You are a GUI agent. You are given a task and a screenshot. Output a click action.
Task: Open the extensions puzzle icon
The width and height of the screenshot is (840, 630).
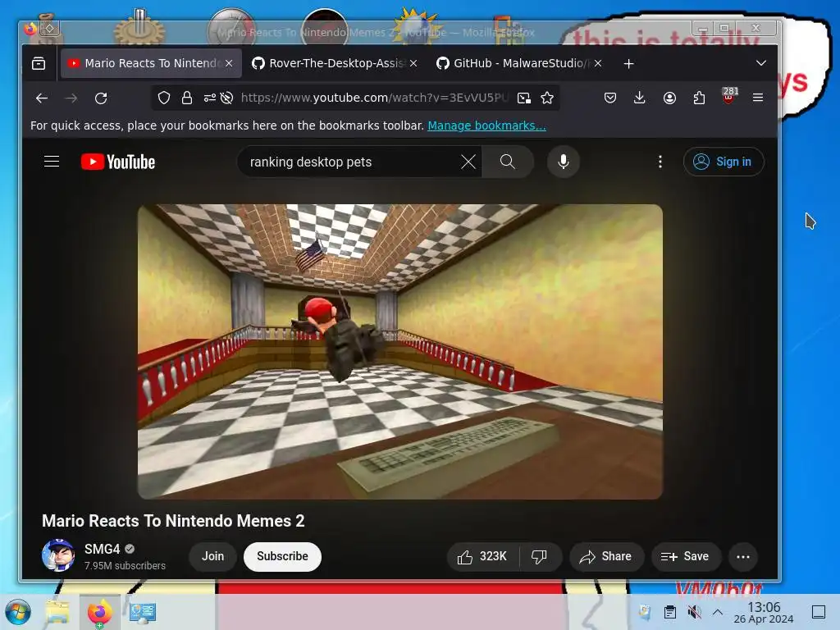[699, 98]
